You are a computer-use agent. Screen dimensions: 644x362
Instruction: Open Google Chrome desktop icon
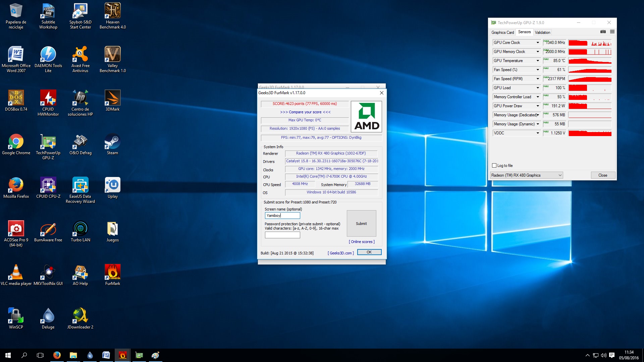pyautogui.click(x=16, y=144)
